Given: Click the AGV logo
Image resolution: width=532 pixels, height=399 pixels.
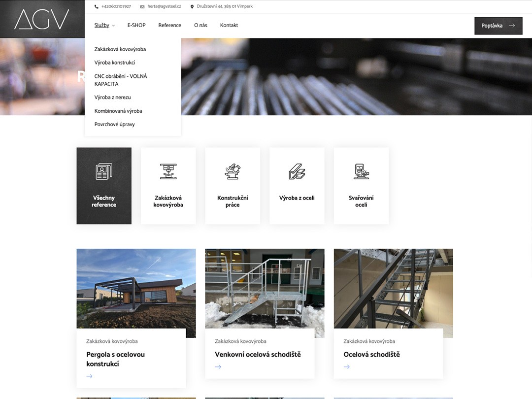Looking at the screenshot, I should point(42,19).
